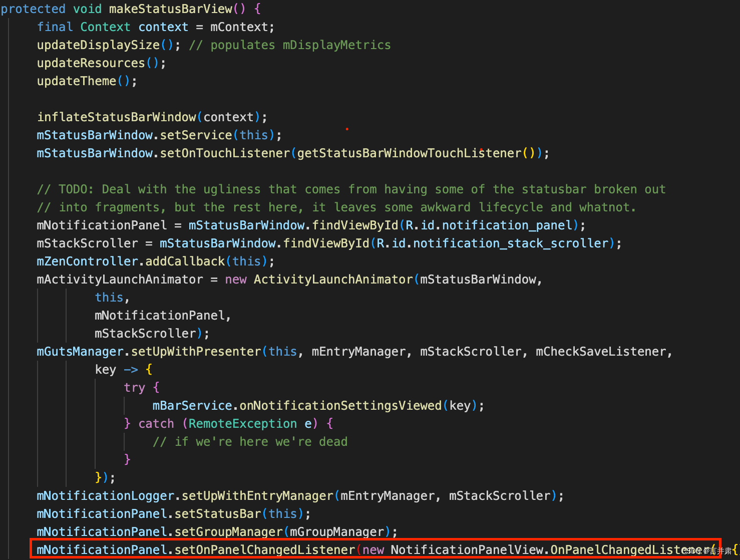Place cursor on 'populates mDisplayMetrics' comment
The height and width of the screenshot is (560, 740).
point(300,45)
